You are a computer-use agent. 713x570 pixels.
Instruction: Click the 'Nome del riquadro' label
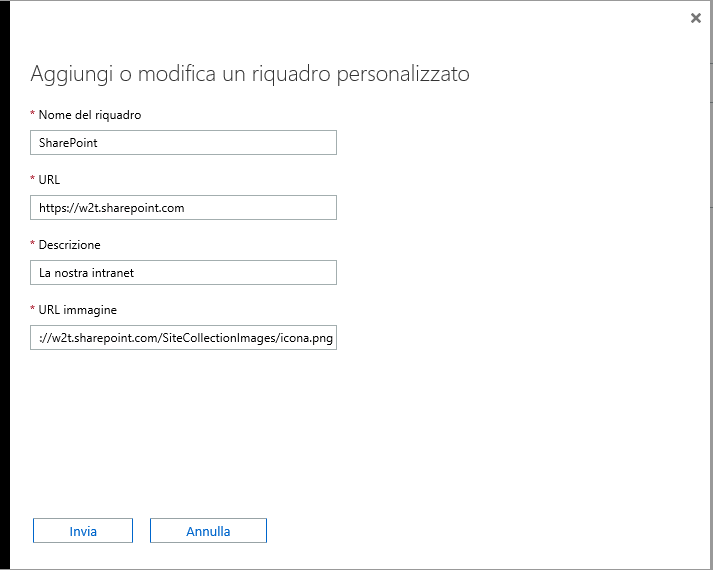pyautogui.click(x=90, y=115)
